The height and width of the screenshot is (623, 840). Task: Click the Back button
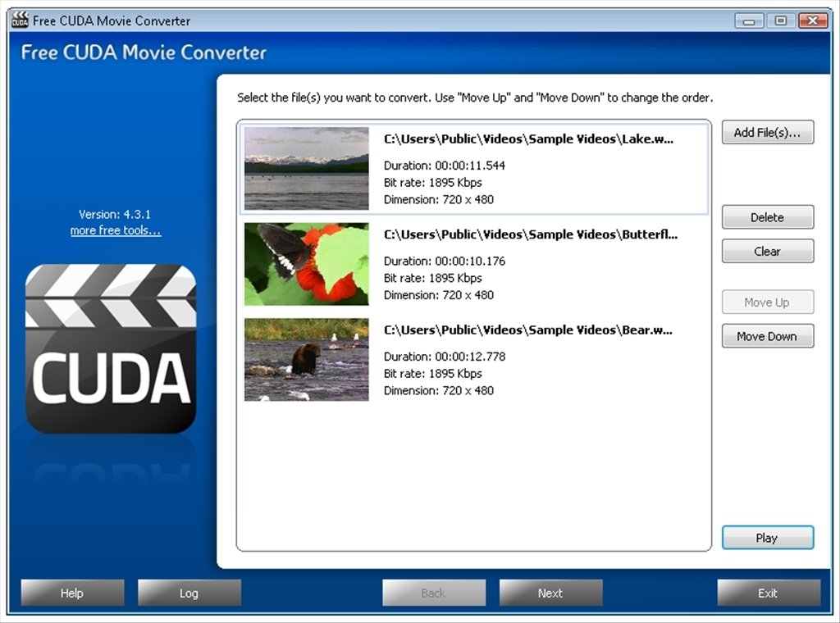[x=434, y=593]
